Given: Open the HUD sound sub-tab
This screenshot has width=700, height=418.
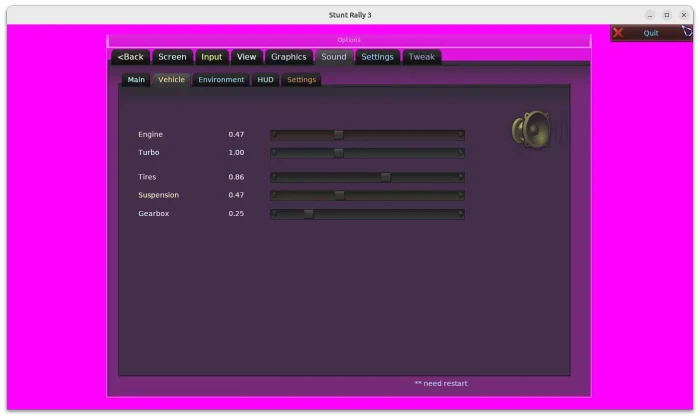Looking at the screenshot, I should click(266, 79).
